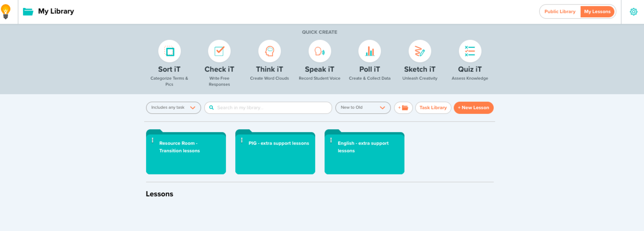Open settings via the gear icon
The width and height of the screenshot is (644, 231).
click(633, 12)
